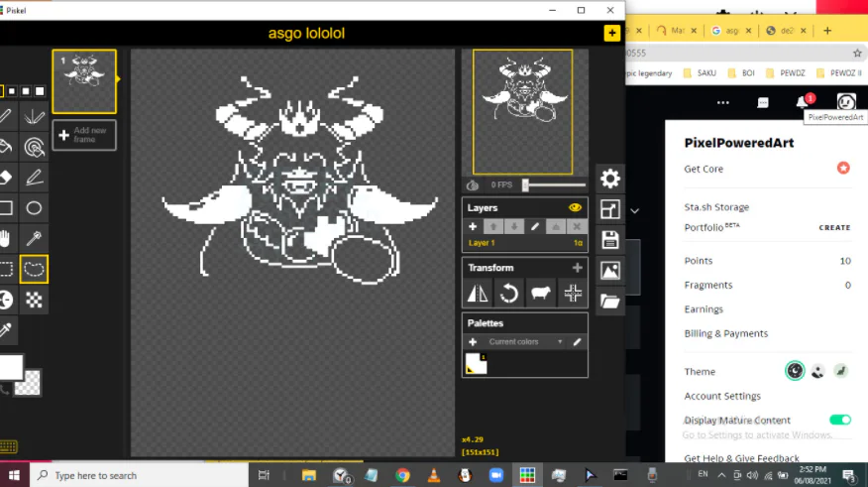
Task: Click Add new frame button
Action: [84, 135]
